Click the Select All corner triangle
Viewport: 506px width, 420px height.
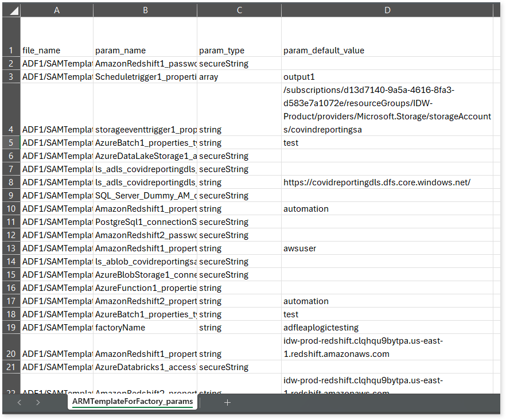11,10
